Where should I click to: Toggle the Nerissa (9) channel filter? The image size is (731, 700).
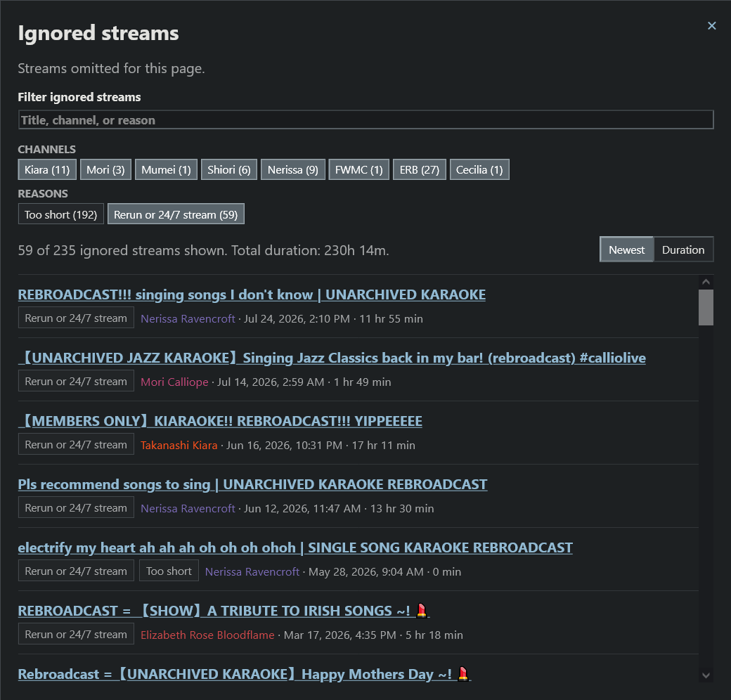pos(293,169)
